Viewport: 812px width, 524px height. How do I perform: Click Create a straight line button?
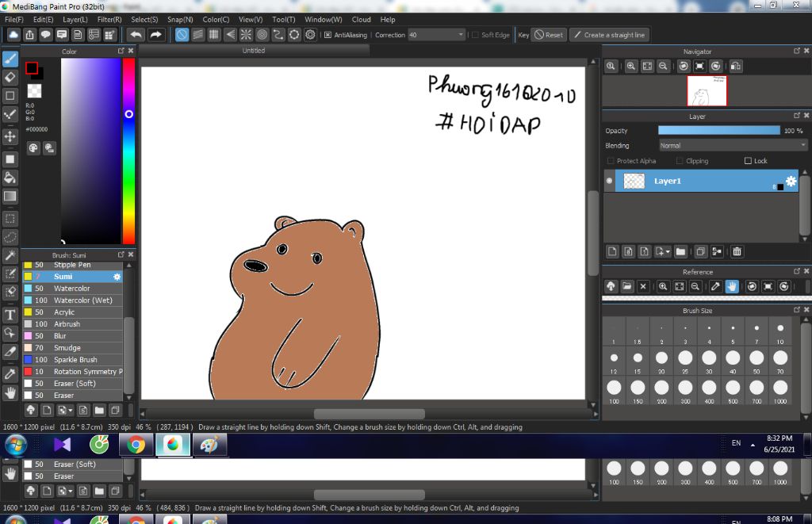click(610, 35)
